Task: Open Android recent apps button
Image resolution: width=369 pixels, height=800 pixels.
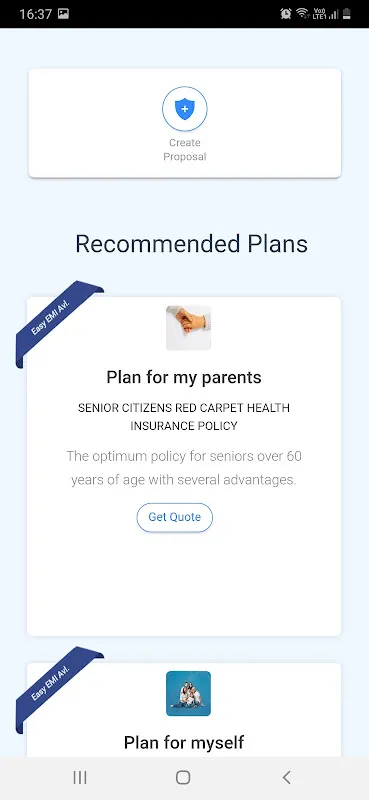Action: (x=80, y=778)
